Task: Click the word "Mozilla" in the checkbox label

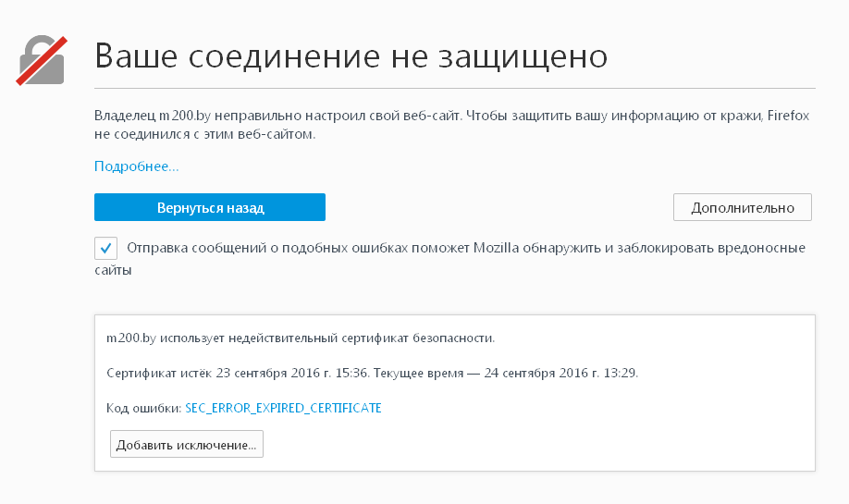Action: (x=496, y=248)
